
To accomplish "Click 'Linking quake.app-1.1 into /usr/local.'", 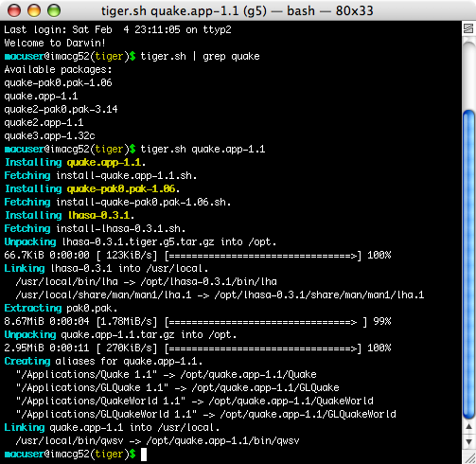I will click(x=112, y=427).
